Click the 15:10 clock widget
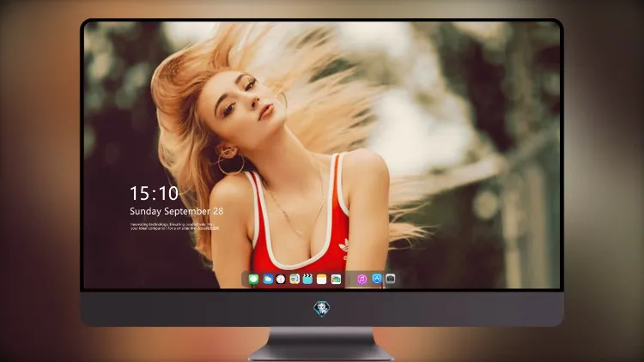644x362 pixels. [x=154, y=193]
